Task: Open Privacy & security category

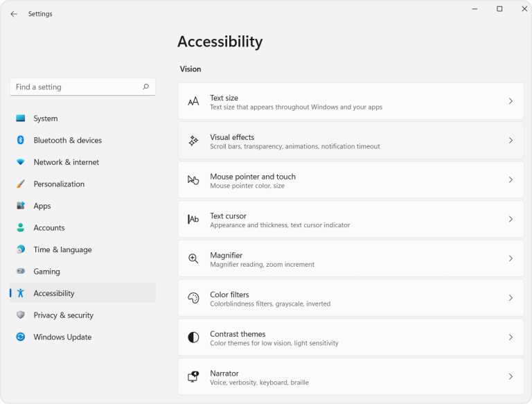Action: (83, 315)
